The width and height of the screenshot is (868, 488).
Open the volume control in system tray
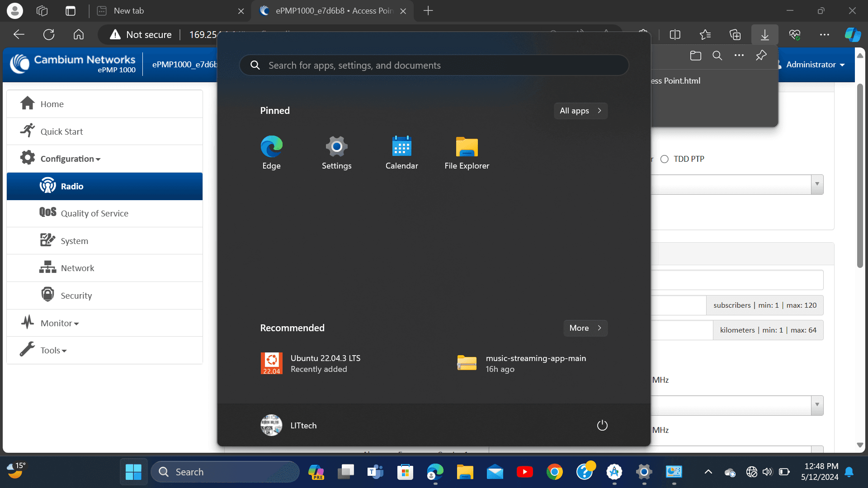point(768,472)
